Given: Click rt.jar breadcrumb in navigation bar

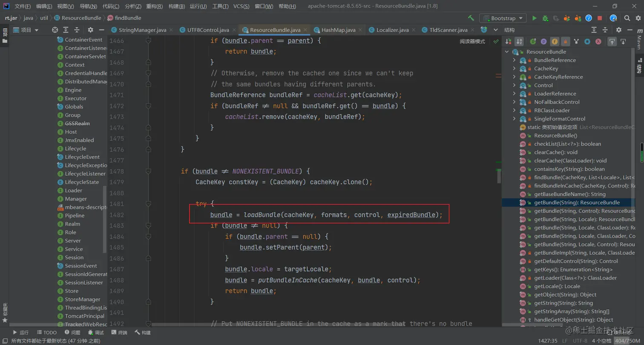Looking at the screenshot, I should point(11,18).
